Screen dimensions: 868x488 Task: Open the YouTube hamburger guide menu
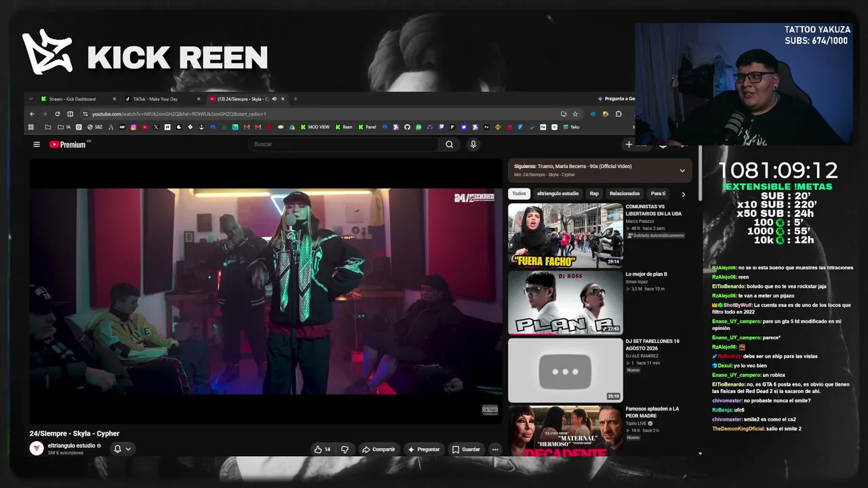37,144
